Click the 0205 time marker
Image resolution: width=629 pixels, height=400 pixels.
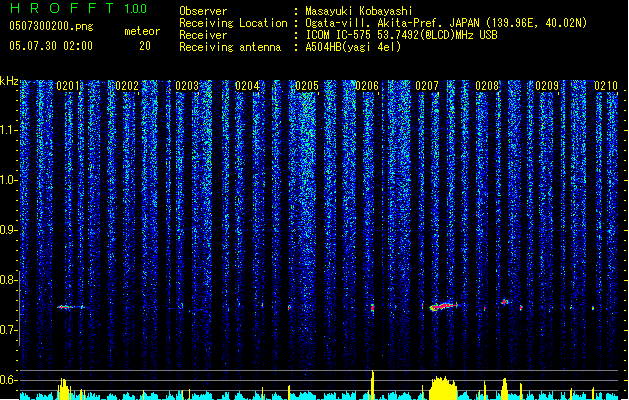(x=306, y=86)
